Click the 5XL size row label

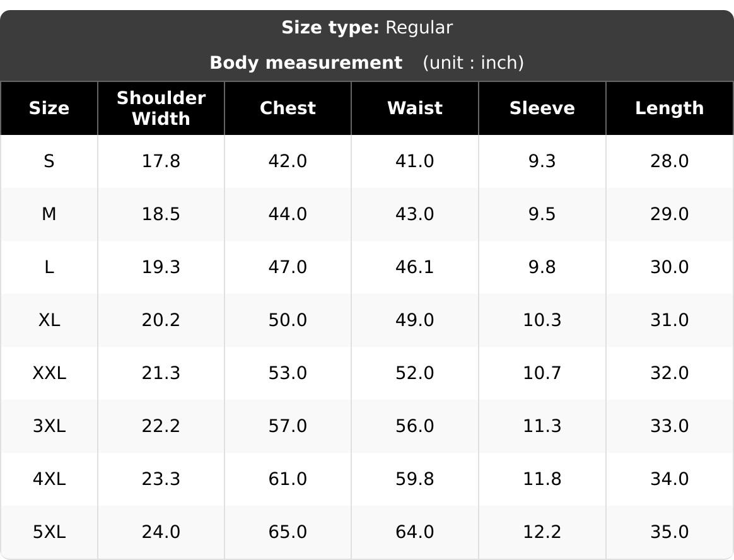pos(49,532)
